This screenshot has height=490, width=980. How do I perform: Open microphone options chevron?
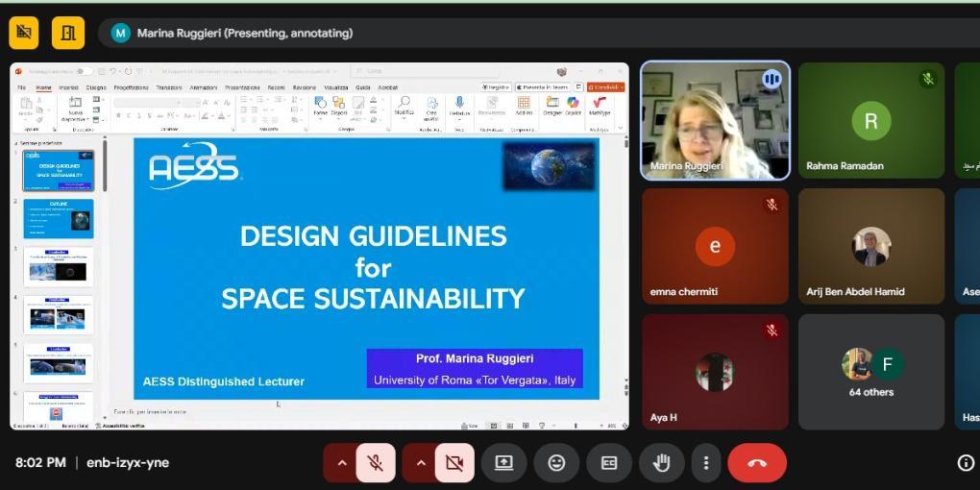click(342, 462)
